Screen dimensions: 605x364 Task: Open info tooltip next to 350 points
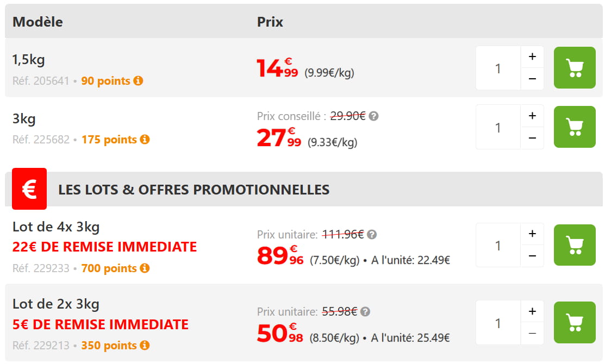144,345
